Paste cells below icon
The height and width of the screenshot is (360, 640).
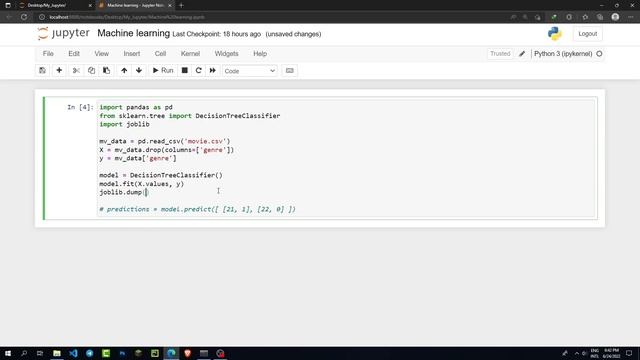pos(107,71)
